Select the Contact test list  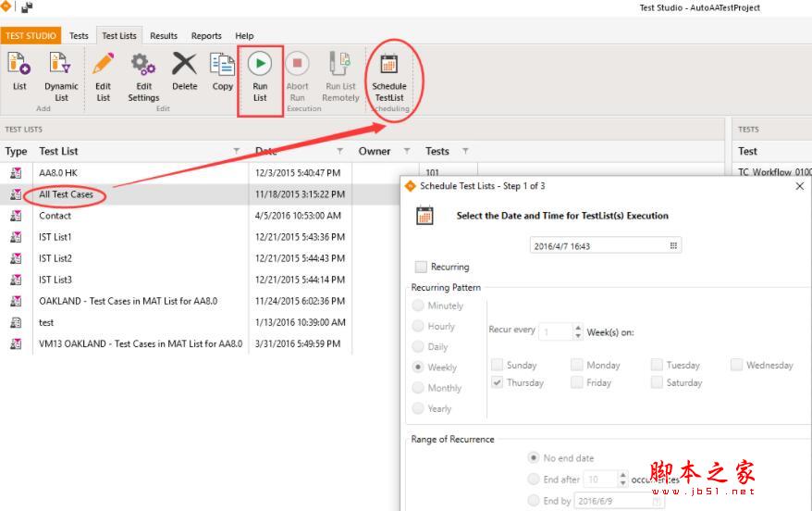pos(55,216)
